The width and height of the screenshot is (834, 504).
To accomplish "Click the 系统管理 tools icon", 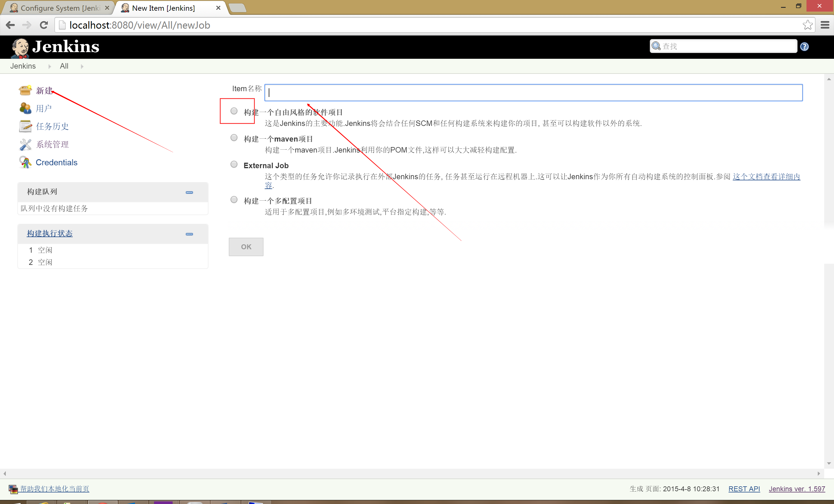I will 25,144.
